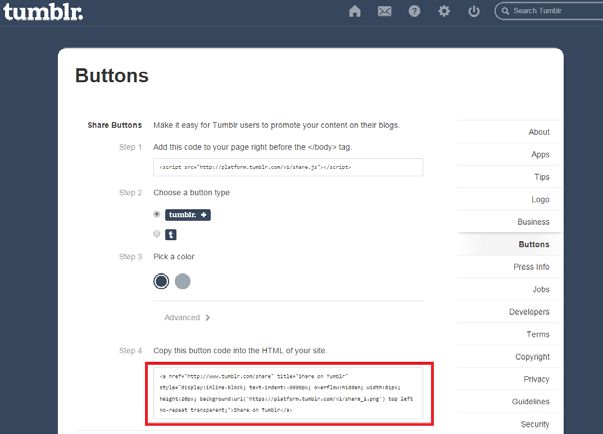The width and height of the screenshot is (603, 434).
Task: Pick the dark blue color
Action: pos(161,281)
